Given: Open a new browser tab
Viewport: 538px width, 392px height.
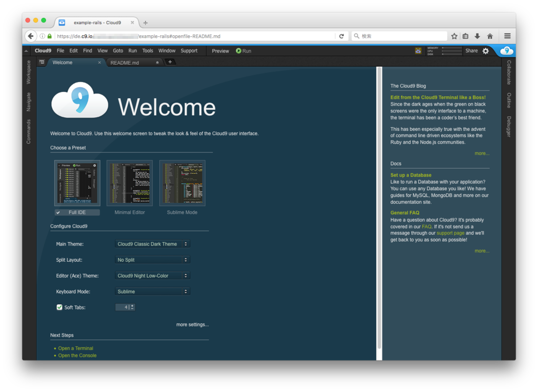Looking at the screenshot, I should (x=146, y=23).
